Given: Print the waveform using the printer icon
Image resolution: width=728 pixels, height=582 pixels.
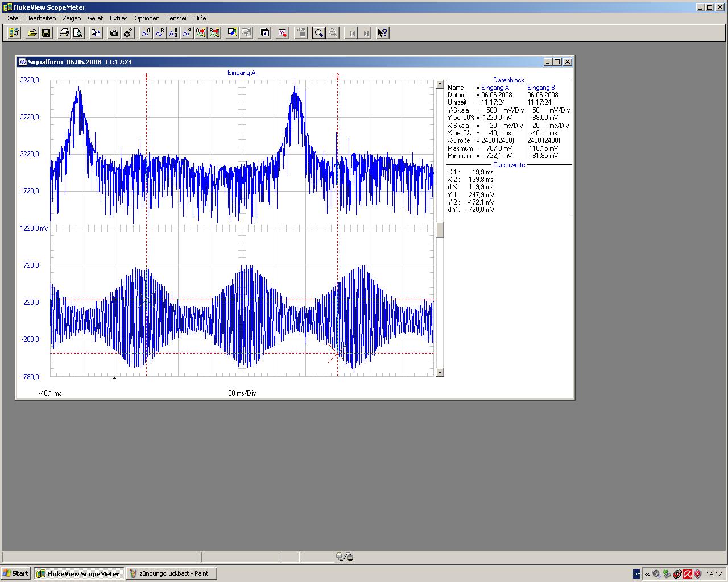Looking at the screenshot, I should (x=64, y=33).
